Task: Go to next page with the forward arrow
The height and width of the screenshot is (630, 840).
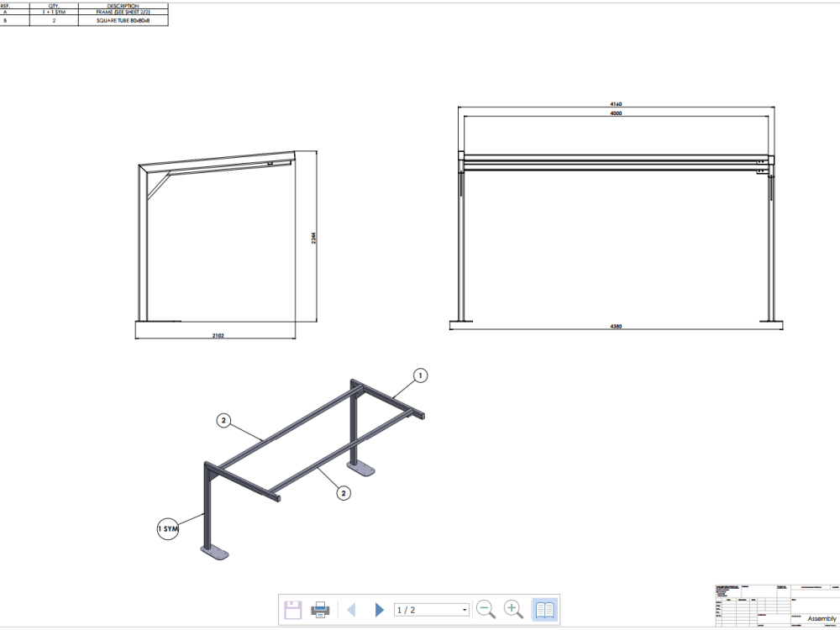Action: pos(380,609)
